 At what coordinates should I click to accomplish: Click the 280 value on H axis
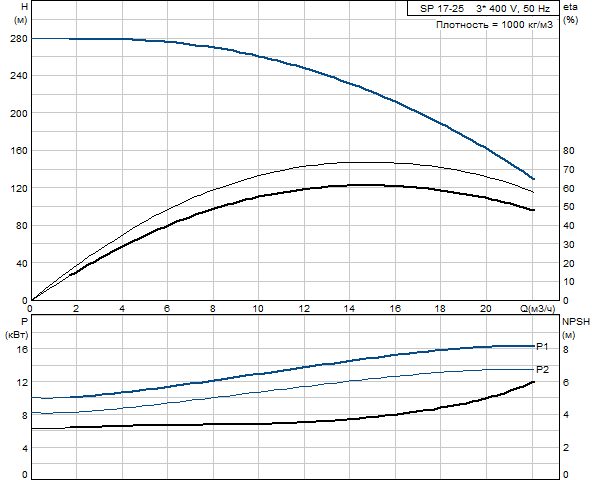(x=18, y=39)
